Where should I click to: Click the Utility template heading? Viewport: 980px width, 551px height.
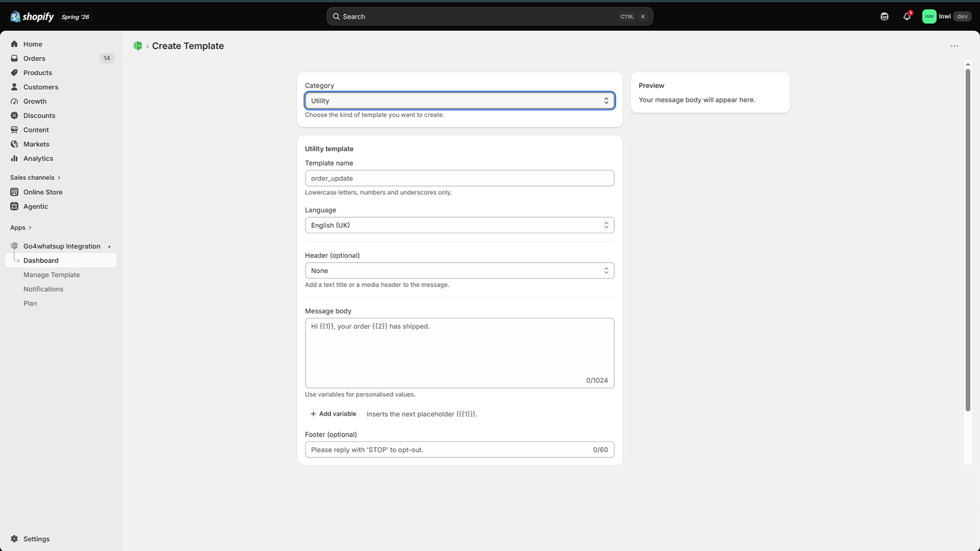329,149
